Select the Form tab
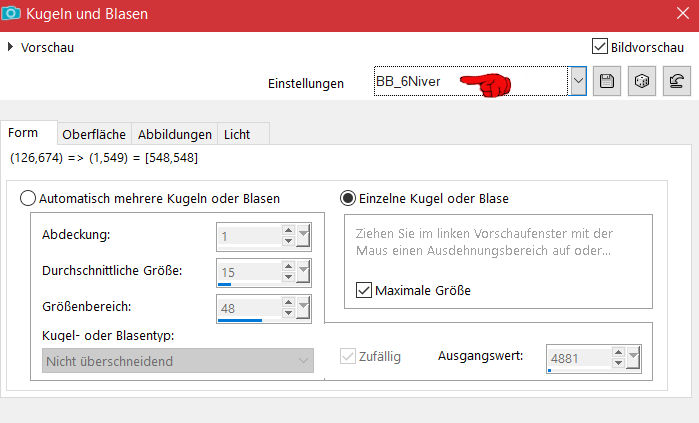Image resolution: width=699 pixels, height=423 pixels. point(23,133)
